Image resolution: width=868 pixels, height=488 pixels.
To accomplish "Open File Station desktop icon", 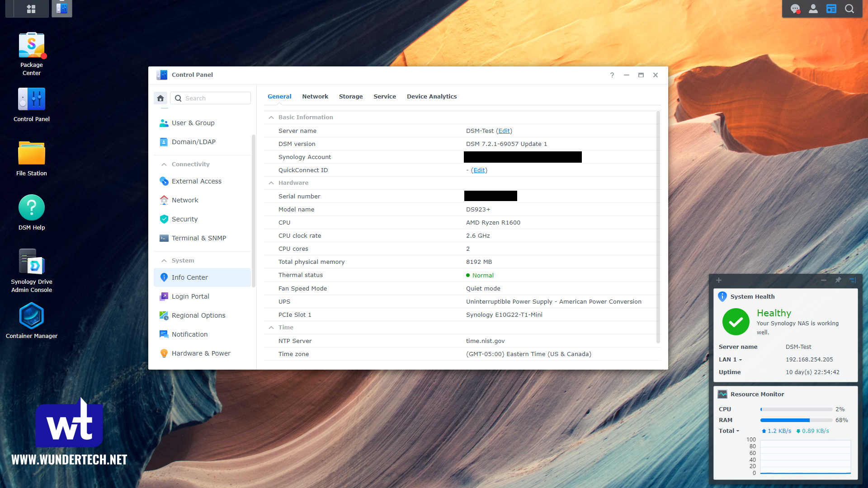I will [32, 159].
